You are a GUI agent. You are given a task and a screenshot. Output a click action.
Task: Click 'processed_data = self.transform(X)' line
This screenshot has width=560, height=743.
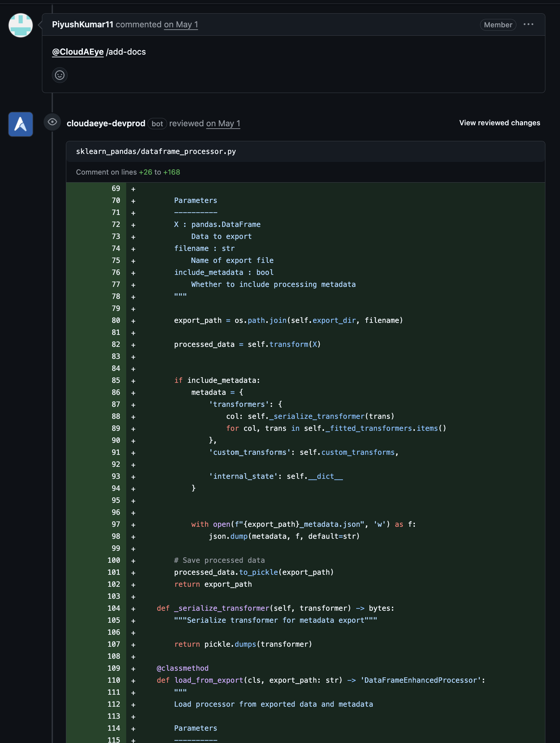click(247, 344)
